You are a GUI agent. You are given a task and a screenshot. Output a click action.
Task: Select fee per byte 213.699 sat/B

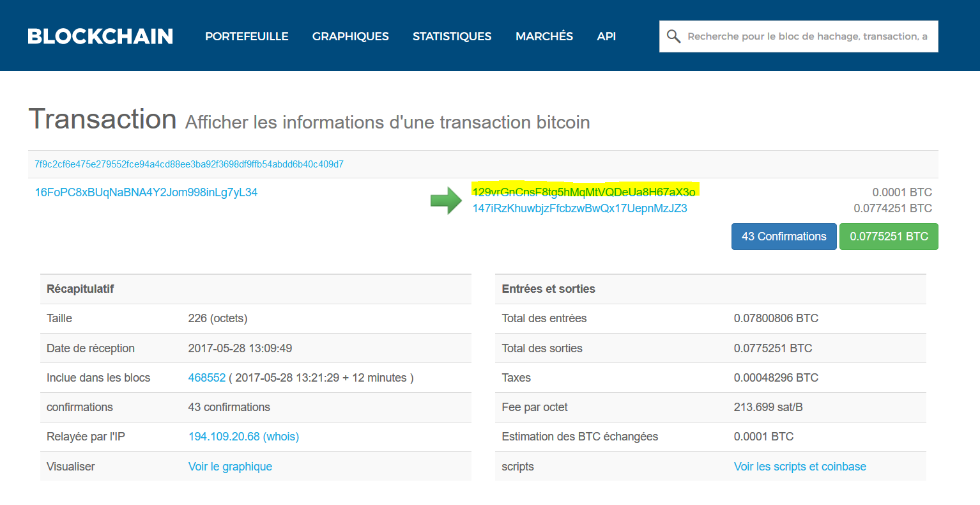pos(768,407)
